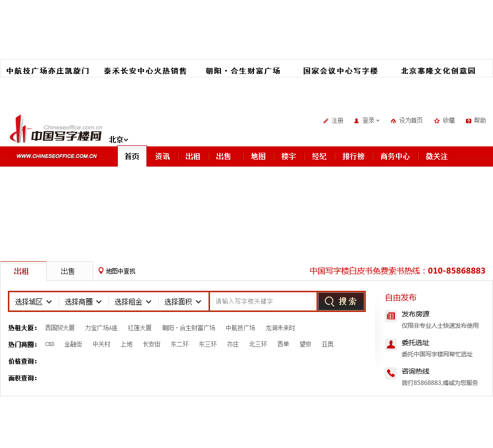Open the 商务中心 navigation item
493x448 pixels.
(395, 156)
